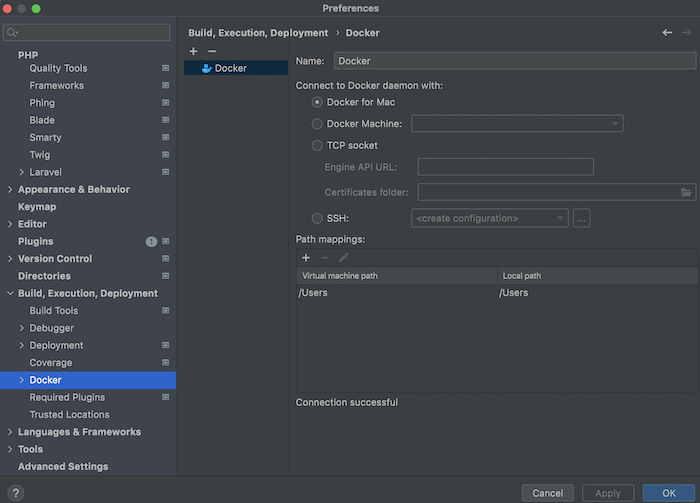700x503 pixels.
Task: Click the Local path column header
Action: [x=597, y=276]
